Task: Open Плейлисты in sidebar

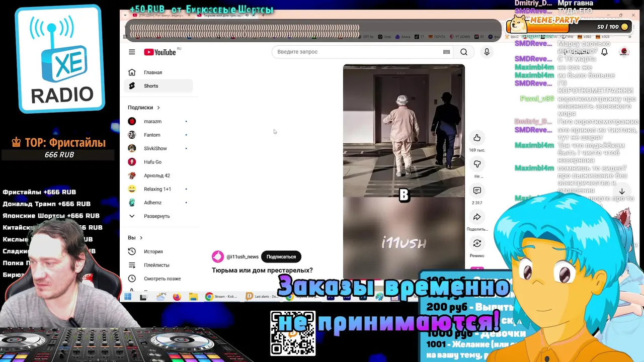Action: (x=158, y=265)
